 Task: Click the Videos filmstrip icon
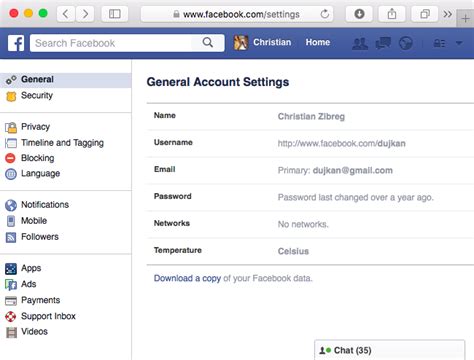11,333
